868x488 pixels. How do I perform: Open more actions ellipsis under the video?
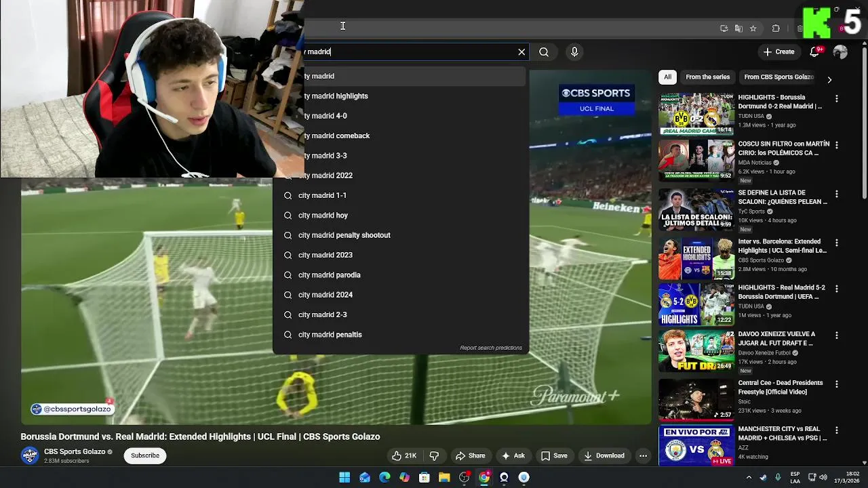click(x=643, y=455)
